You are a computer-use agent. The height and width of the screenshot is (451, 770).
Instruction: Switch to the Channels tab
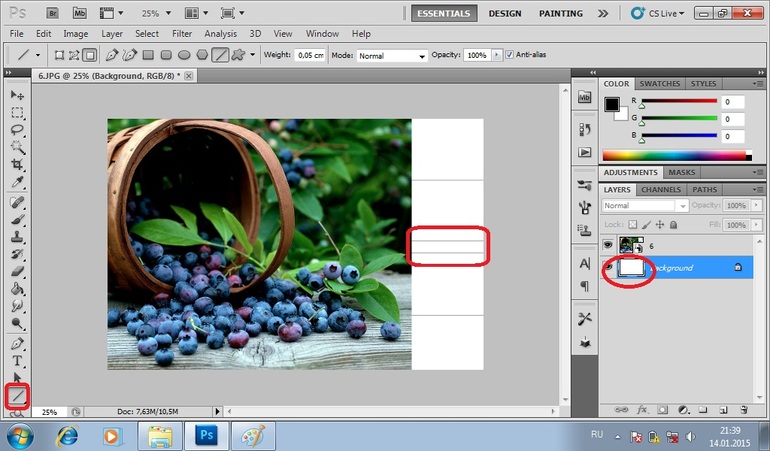pyautogui.click(x=661, y=189)
